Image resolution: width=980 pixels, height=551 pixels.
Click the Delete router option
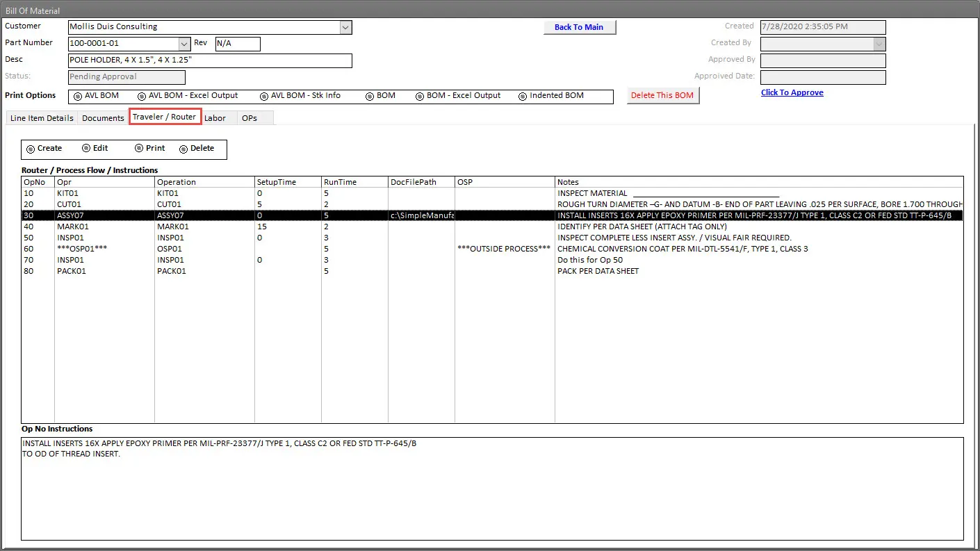pos(183,149)
